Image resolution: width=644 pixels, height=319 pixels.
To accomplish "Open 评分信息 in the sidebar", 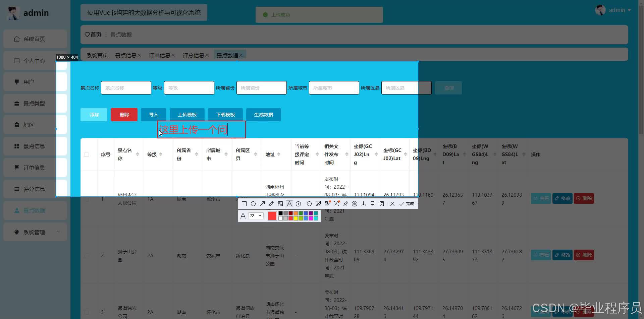I will (x=35, y=189).
